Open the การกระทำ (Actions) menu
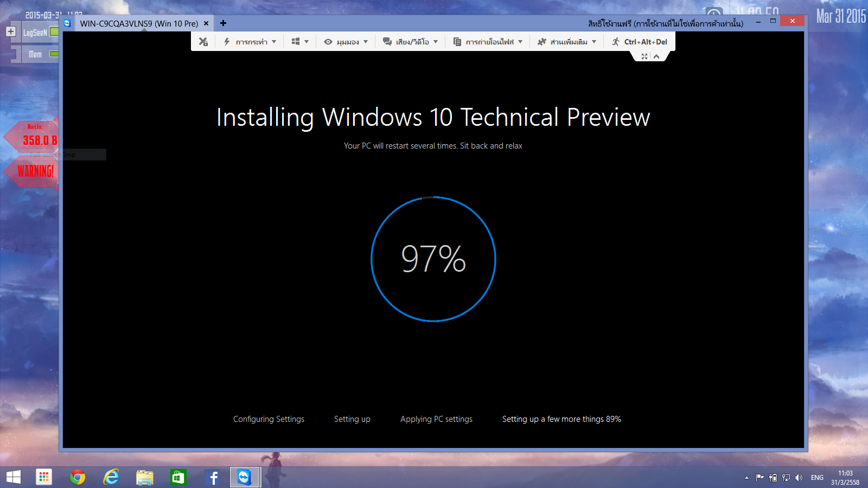 [x=250, y=42]
